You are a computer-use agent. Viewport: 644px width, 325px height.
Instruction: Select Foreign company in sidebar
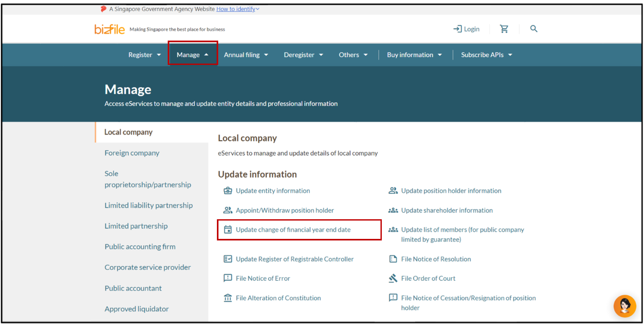(132, 153)
